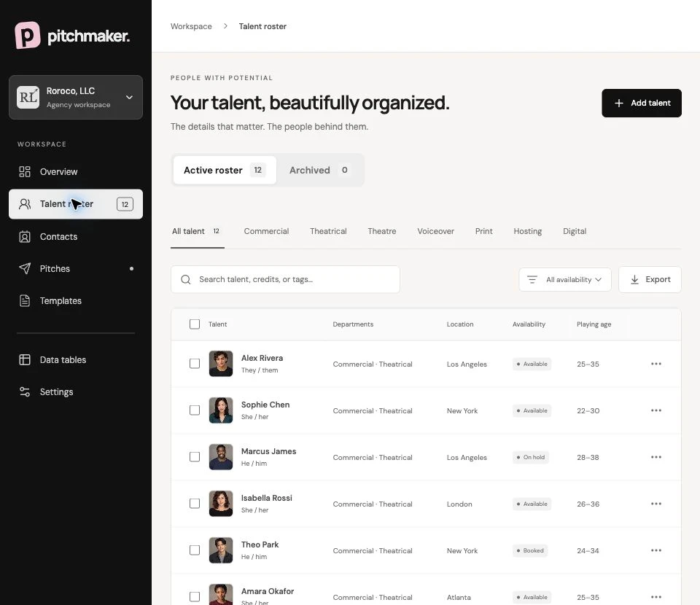This screenshot has width=700, height=605.
Task: Switch to the Archived tab
Action: click(319, 170)
